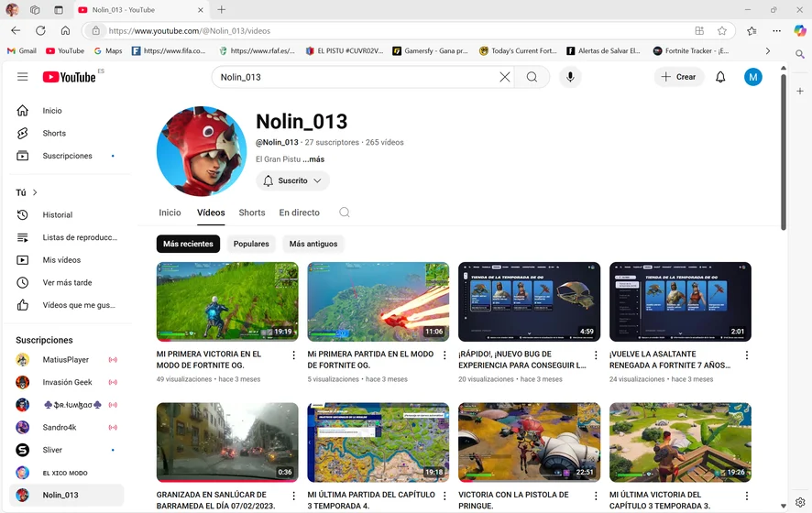Click the voice search microphone icon
Viewport: 812px width, 513px height.
(570, 77)
